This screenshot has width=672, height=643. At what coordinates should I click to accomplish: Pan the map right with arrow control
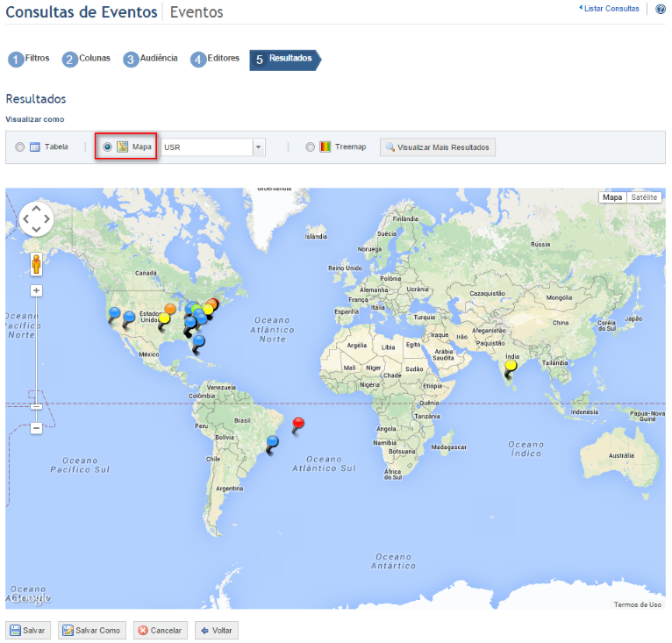(x=46, y=219)
